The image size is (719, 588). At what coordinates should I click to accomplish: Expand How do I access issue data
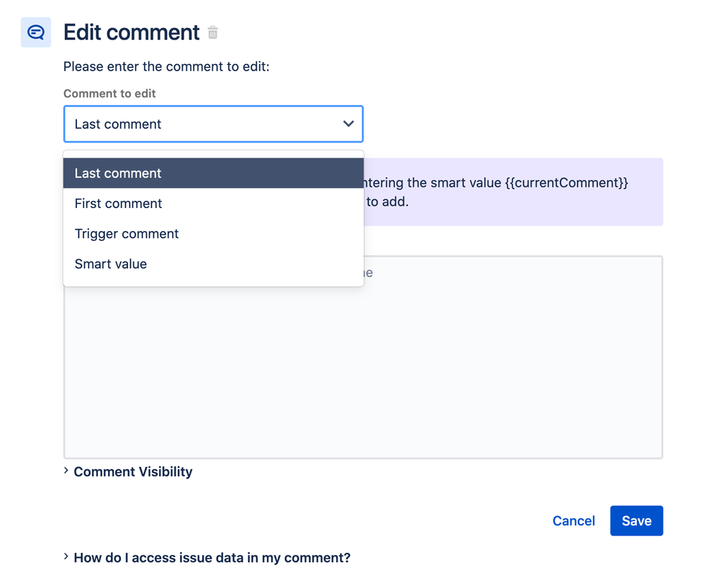[x=212, y=558]
